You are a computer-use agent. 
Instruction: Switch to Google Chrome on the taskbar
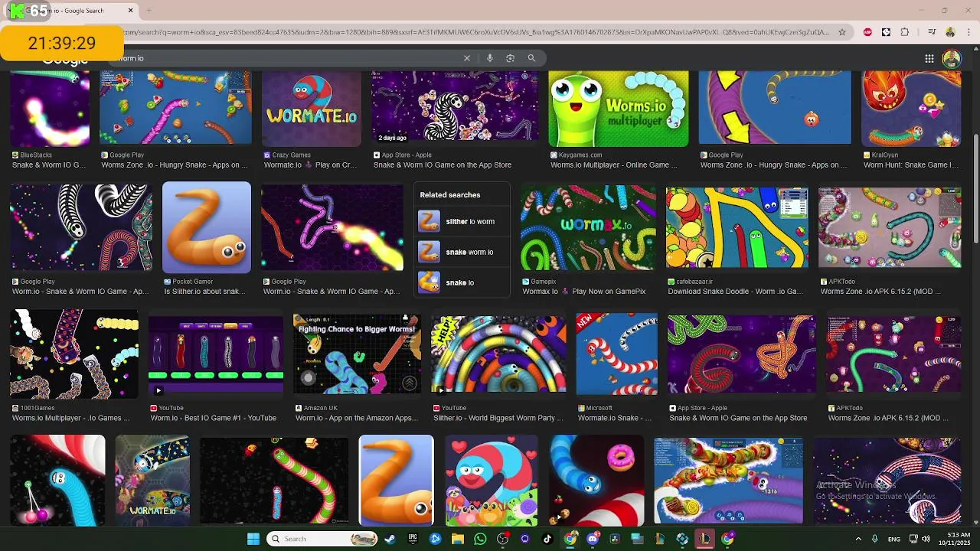tap(570, 539)
